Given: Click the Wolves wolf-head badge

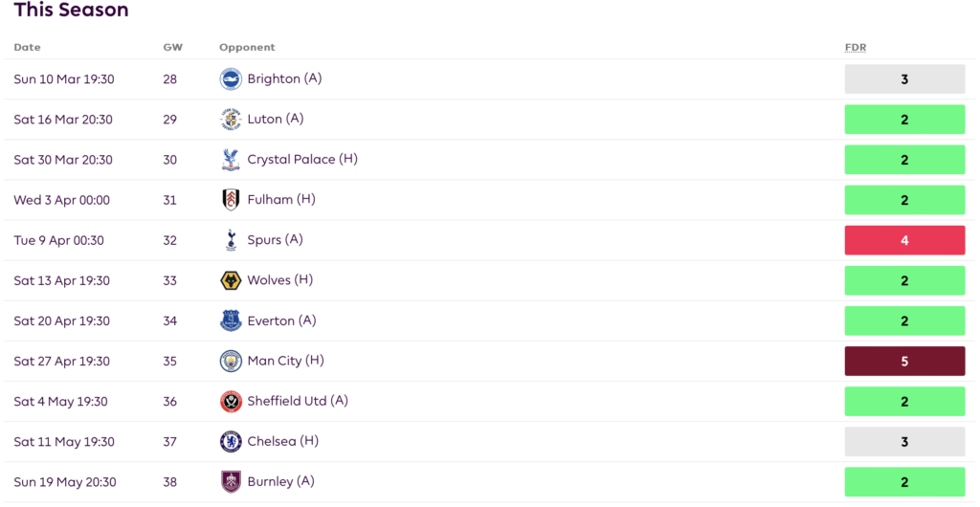Looking at the screenshot, I should (x=231, y=280).
